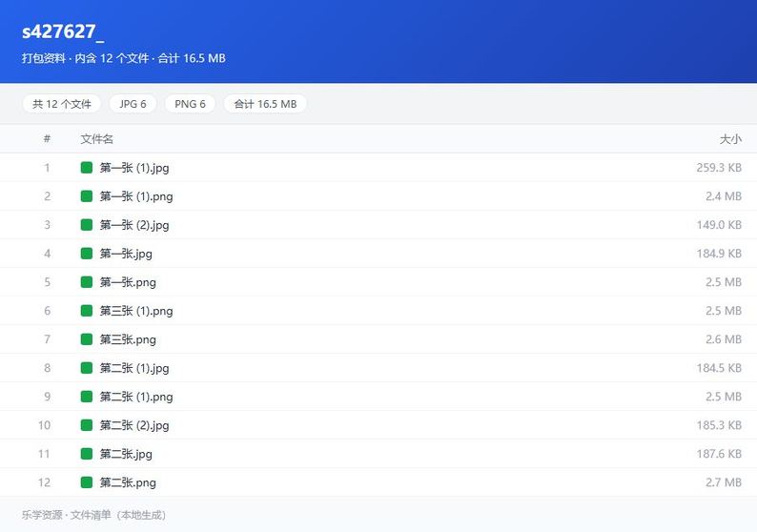
Task: Click the size value 2.6 MB
Action: (x=724, y=339)
